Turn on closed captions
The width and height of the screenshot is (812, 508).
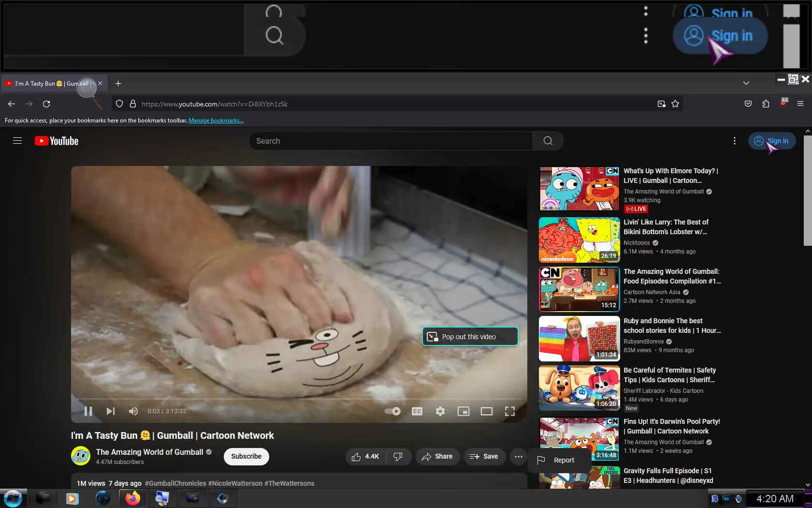(417, 411)
